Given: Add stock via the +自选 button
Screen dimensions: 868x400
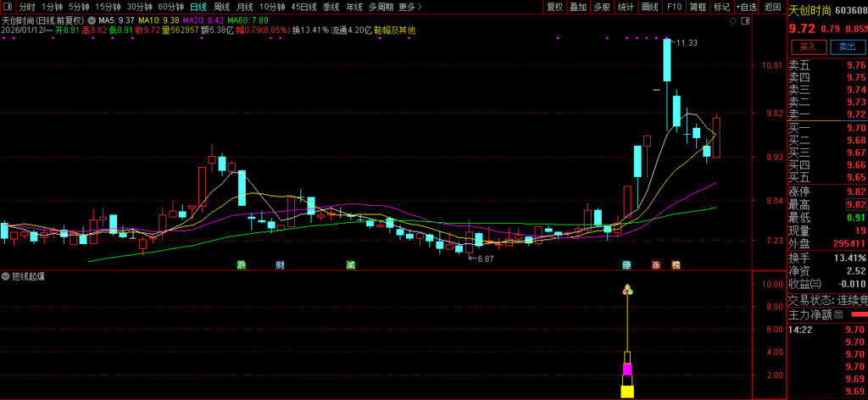Looking at the screenshot, I should coord(746,6).
